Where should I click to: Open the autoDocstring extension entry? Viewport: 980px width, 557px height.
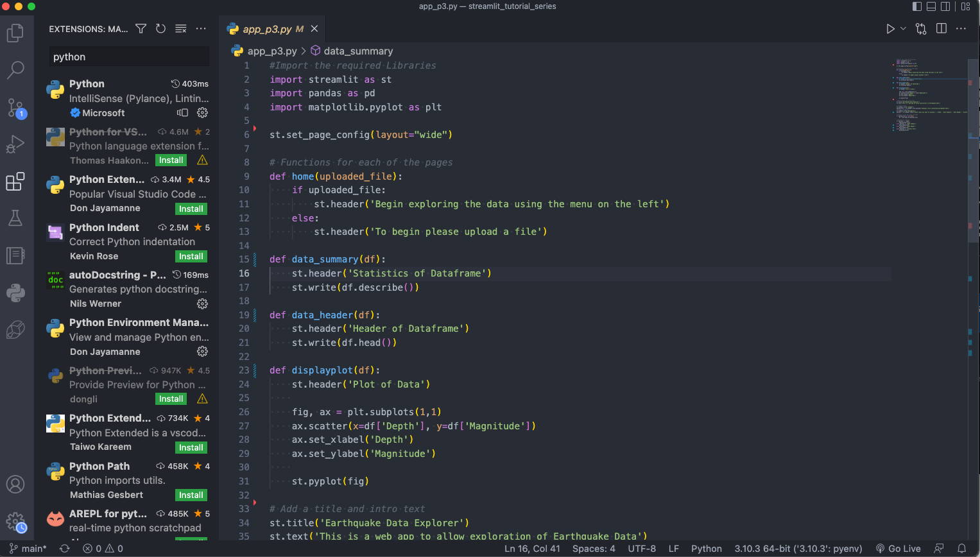(x=128, y=289)
